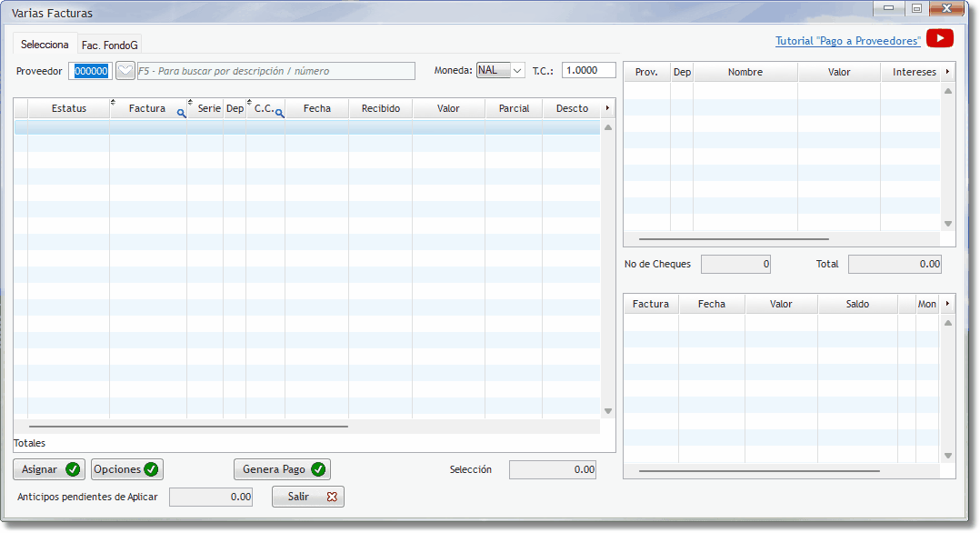
Task: Click the Parcial column header
Action: (514, 108)
